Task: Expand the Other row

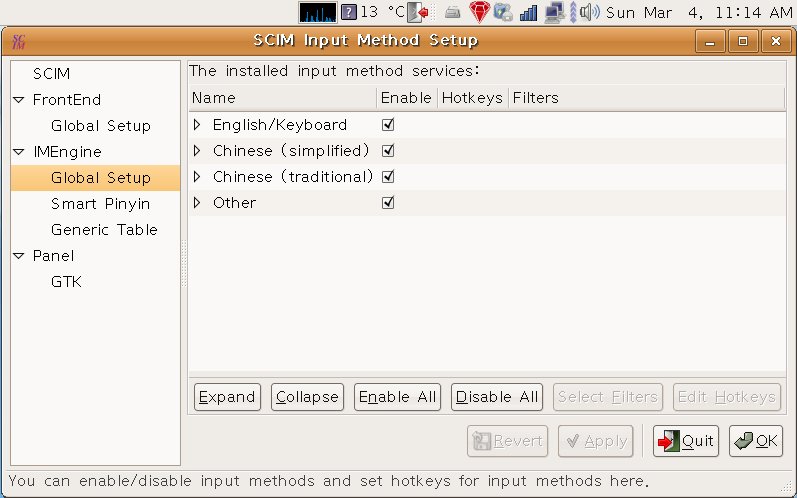Action: click(197, 202)
